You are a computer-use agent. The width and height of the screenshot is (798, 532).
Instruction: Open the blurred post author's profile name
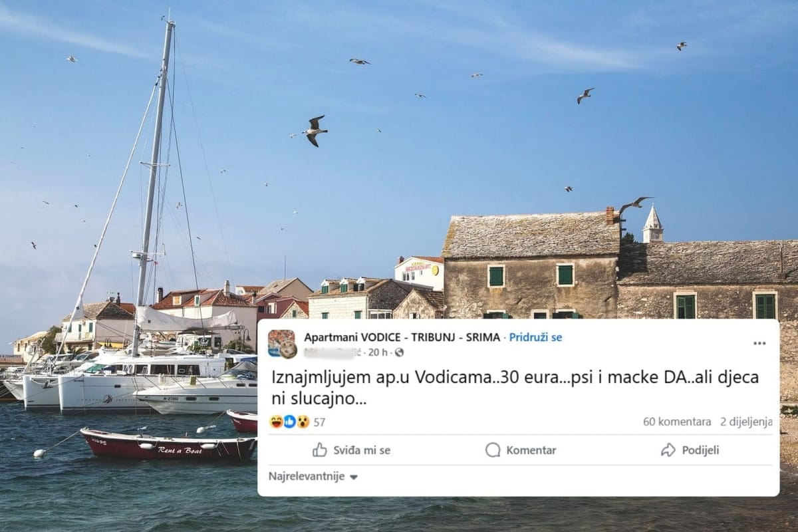(332, 352)
